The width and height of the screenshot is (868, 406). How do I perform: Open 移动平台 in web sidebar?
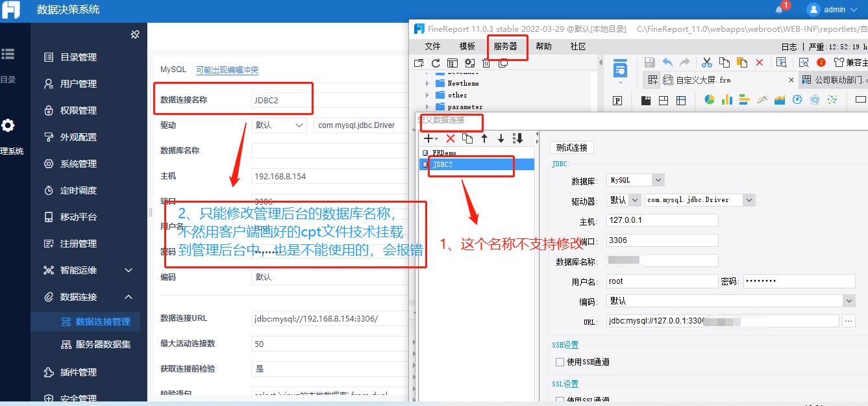coord(78,217)
